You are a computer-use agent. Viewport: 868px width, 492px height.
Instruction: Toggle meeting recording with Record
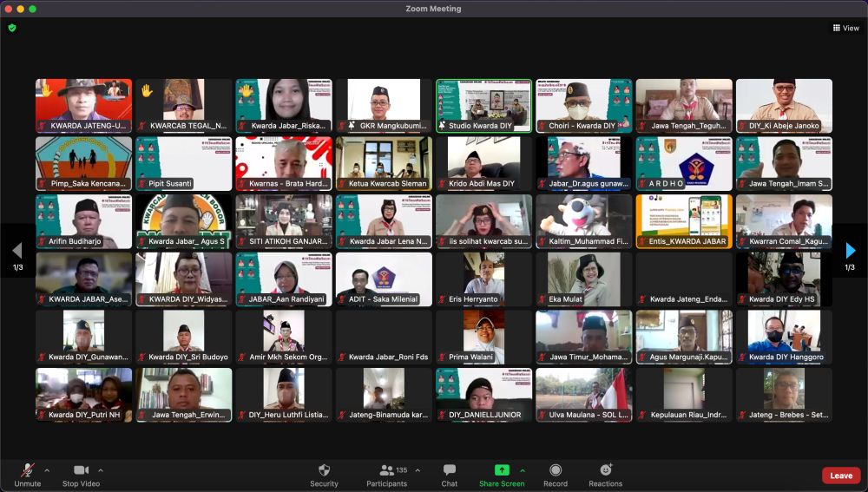555,475
